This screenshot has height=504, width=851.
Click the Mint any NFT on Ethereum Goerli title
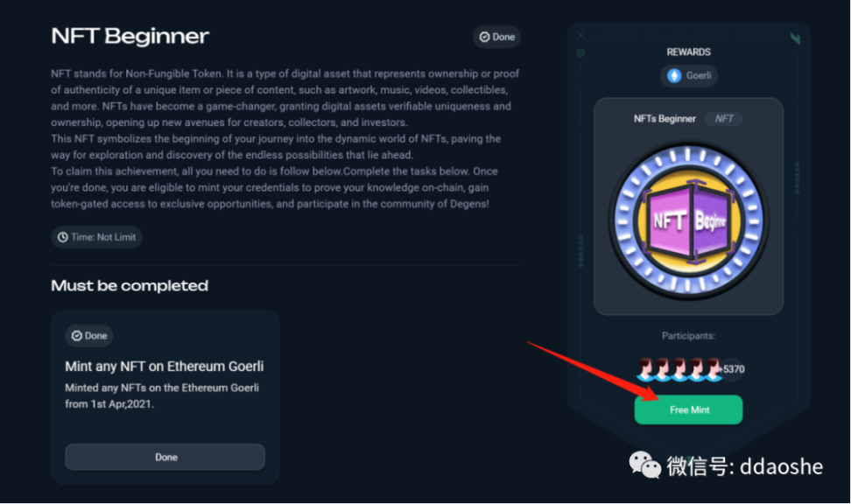pos(164,367)
